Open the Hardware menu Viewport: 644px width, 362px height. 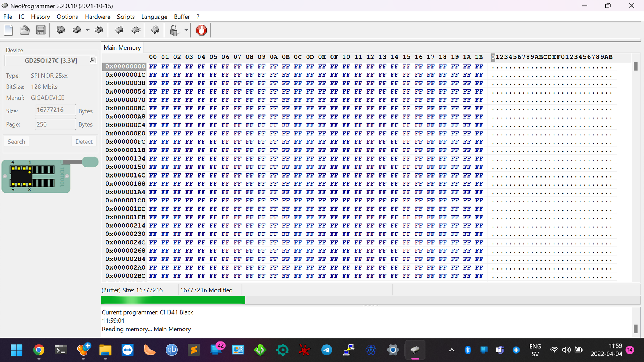point(97,17)
